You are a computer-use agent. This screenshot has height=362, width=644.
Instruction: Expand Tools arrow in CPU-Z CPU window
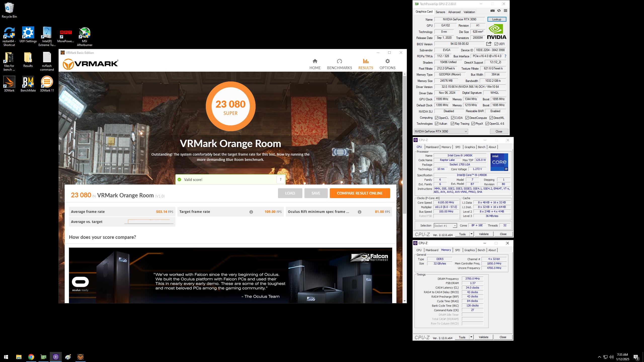point(471,234)
